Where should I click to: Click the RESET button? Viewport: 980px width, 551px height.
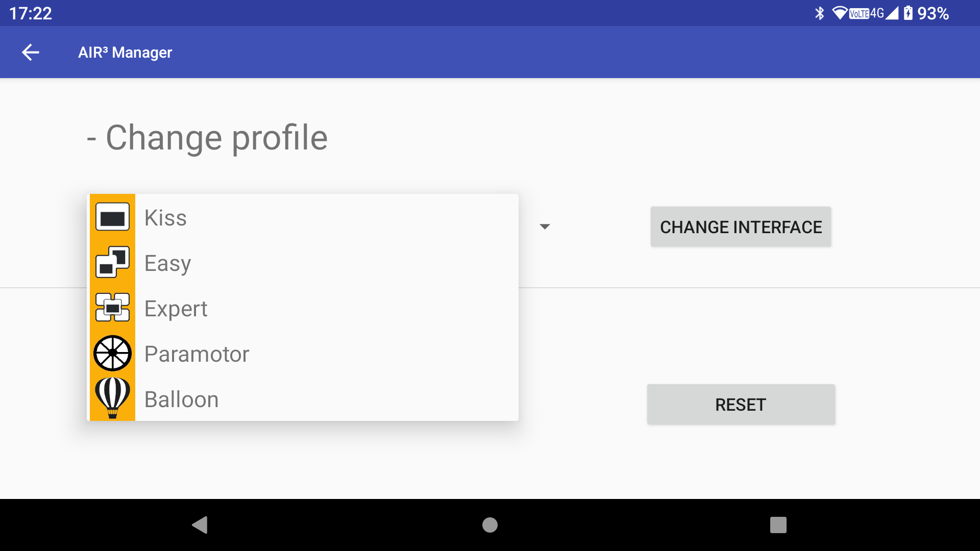(x=741, y=405)
